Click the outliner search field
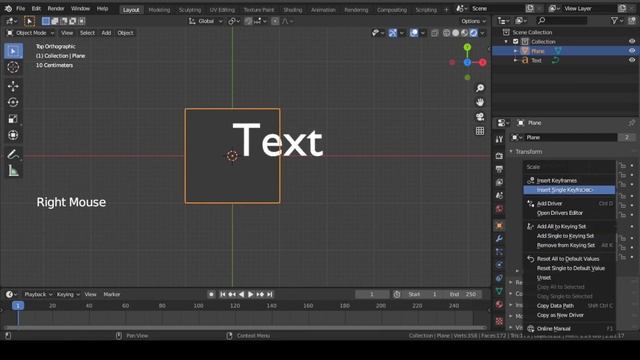 [562, 20]
